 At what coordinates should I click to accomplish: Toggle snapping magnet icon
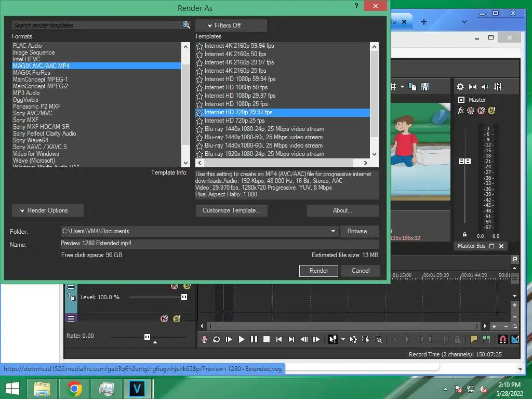pos(502,339)
